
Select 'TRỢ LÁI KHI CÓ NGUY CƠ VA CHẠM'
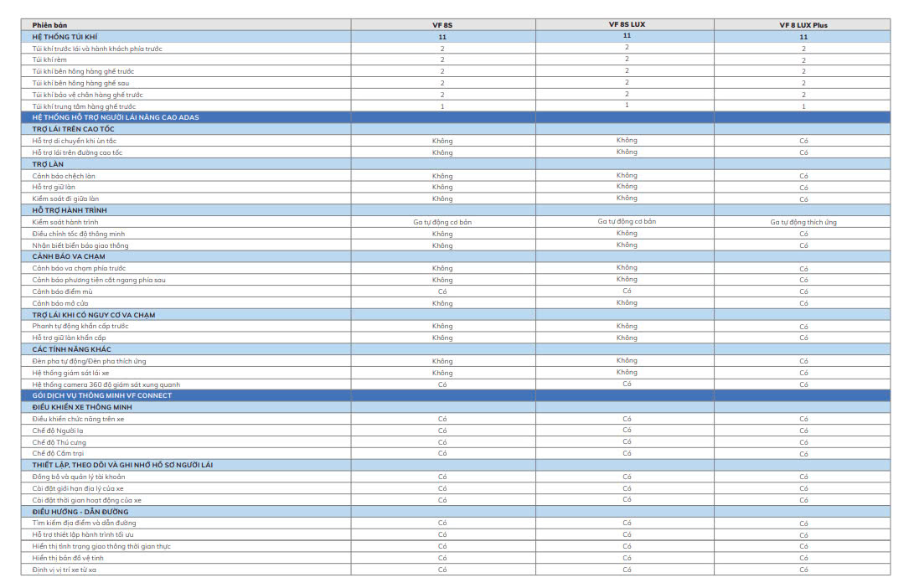tap(94, 315)
